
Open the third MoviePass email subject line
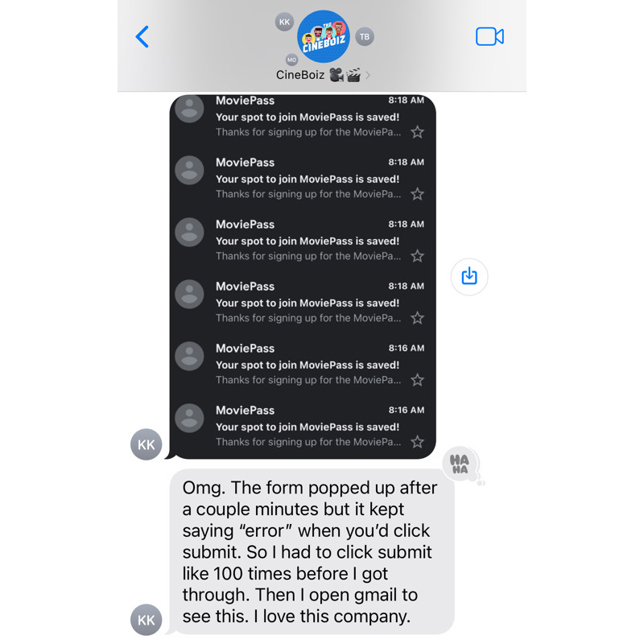[x=308, y=241]
